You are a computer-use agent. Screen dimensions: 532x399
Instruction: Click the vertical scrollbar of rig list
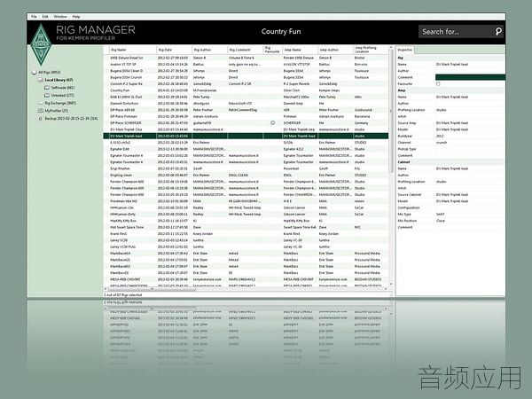[x=391, y=112]
